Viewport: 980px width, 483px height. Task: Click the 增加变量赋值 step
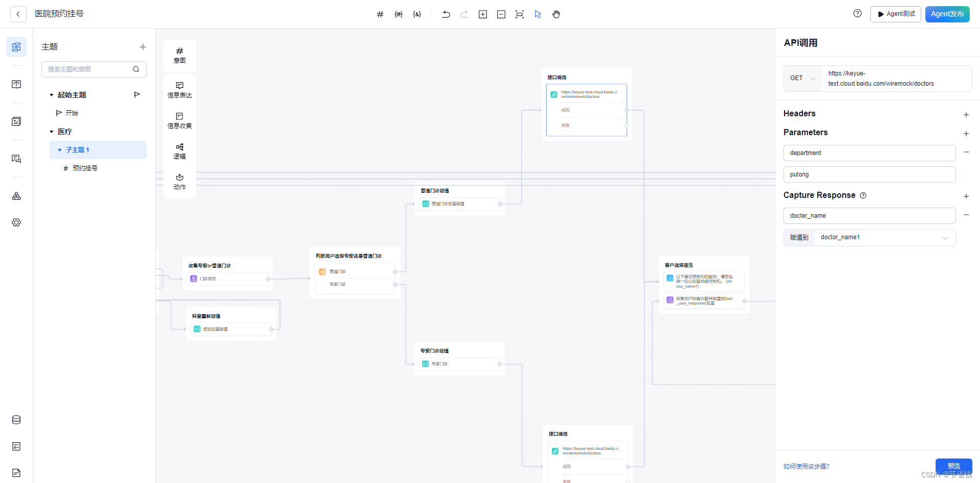[231, 329]
